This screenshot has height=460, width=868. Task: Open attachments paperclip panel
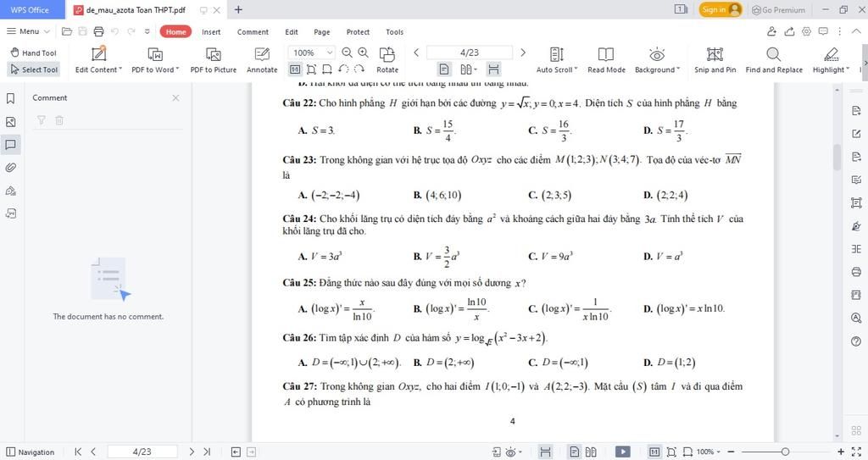[x=10, y=168]
